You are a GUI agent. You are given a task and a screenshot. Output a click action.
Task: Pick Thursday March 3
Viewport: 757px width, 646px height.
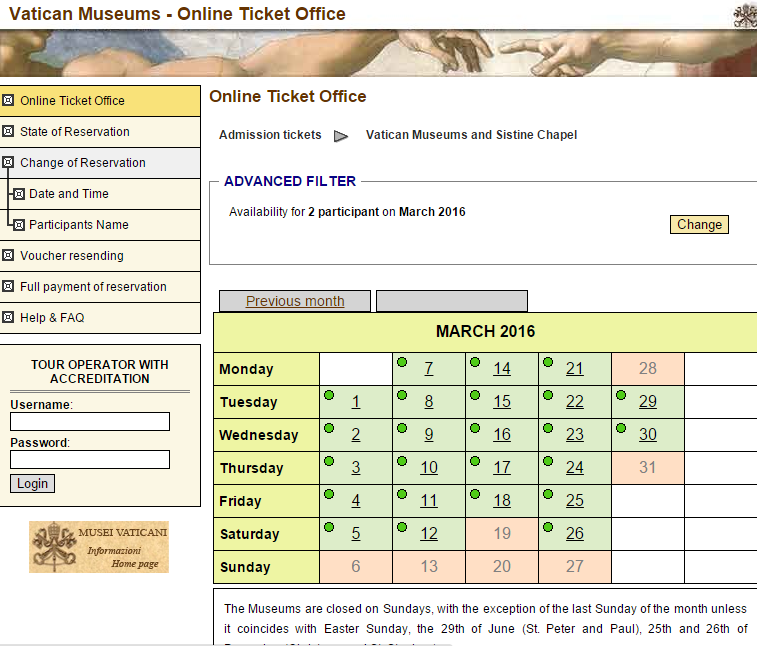[356, 467]
